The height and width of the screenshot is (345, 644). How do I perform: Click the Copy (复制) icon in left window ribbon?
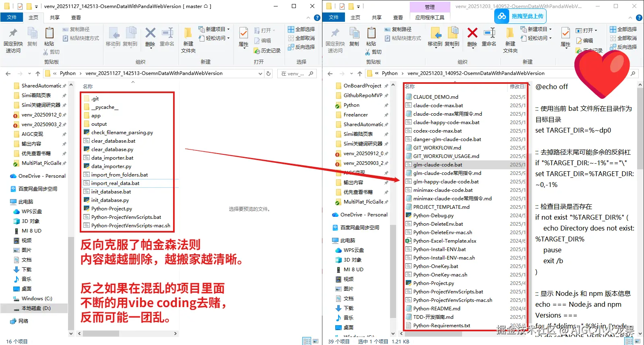[32, 37]
